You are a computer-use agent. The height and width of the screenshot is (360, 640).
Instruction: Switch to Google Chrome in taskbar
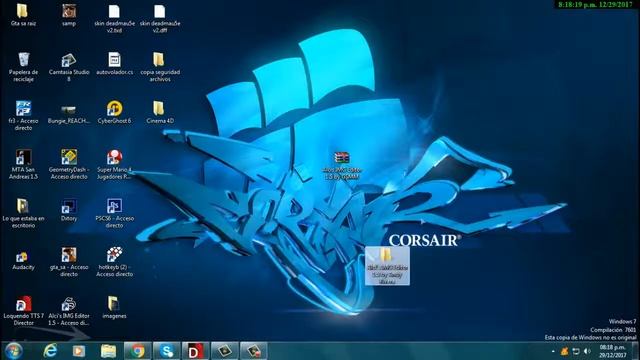tap(138, 351)
